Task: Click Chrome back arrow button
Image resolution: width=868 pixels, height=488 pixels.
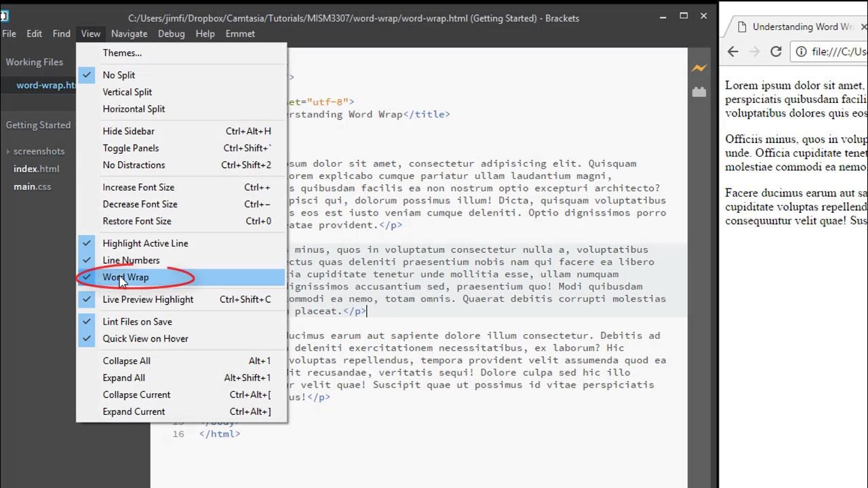Action: (733, 52)
